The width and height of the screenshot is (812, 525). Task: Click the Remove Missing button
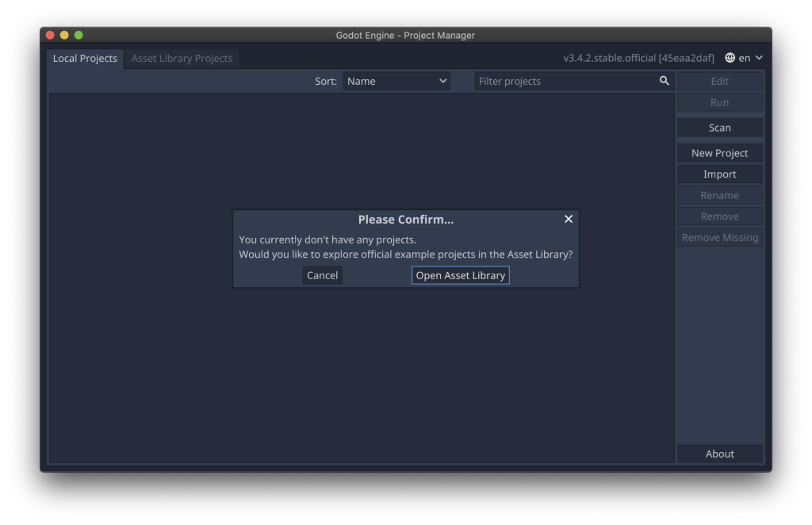click(720, 238)
